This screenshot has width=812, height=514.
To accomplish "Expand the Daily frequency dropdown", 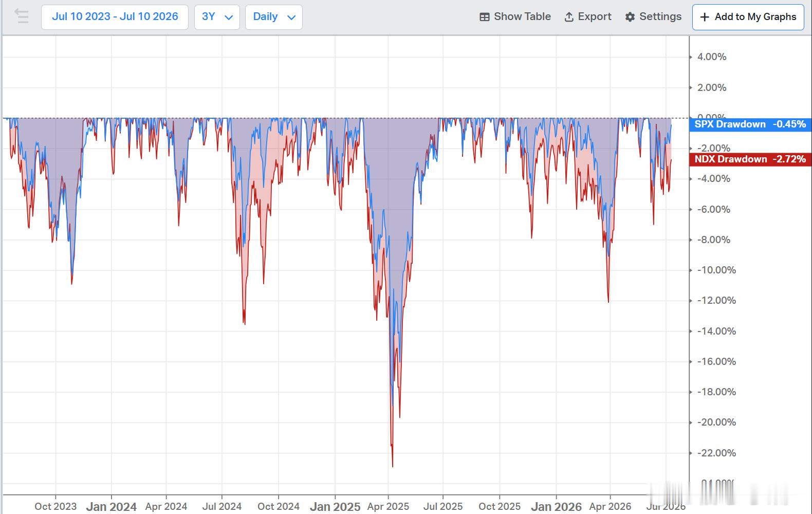I will coord(274,17).
